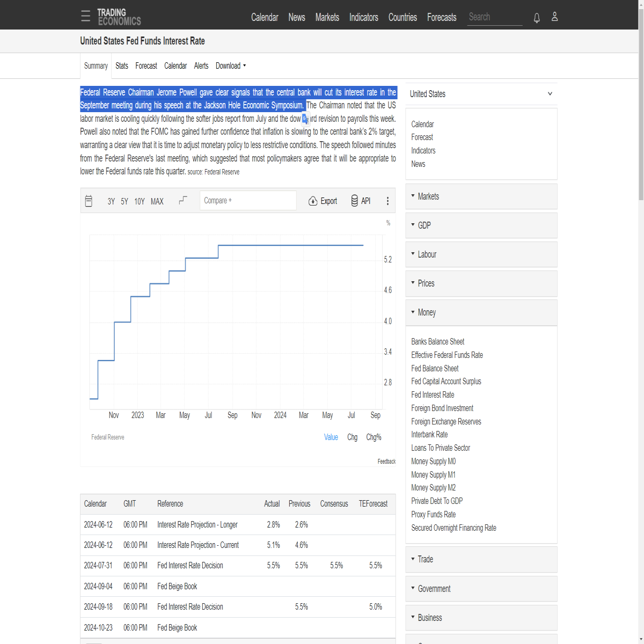Switch to the Forecast tab
The height and width of the screenshot is (644, 644).
tap(146, 65)
